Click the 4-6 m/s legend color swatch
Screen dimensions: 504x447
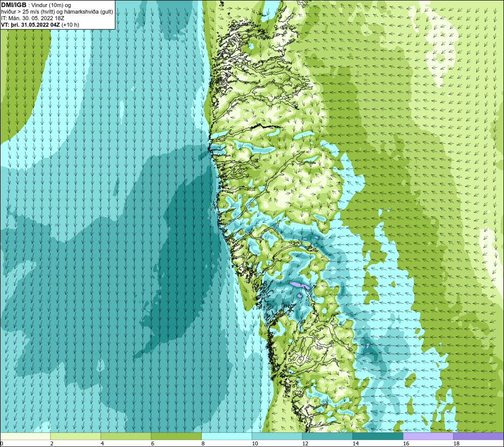pos(126,436)
